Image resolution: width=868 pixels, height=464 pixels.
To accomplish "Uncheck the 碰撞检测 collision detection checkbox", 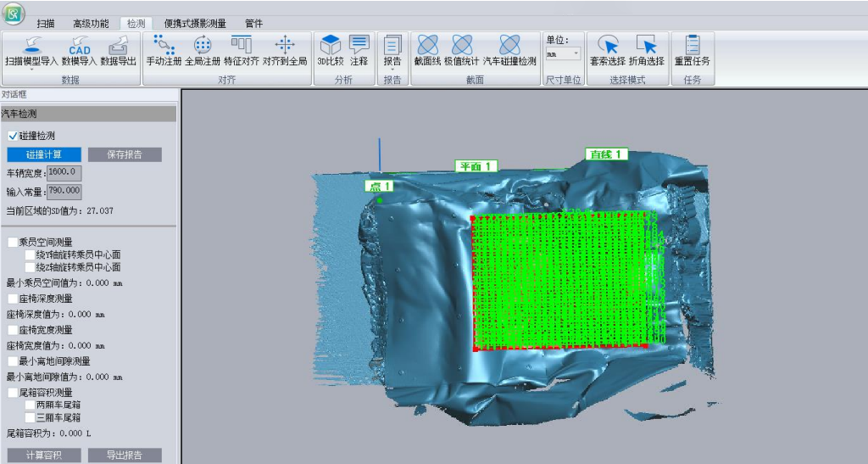I will [13, 136].
